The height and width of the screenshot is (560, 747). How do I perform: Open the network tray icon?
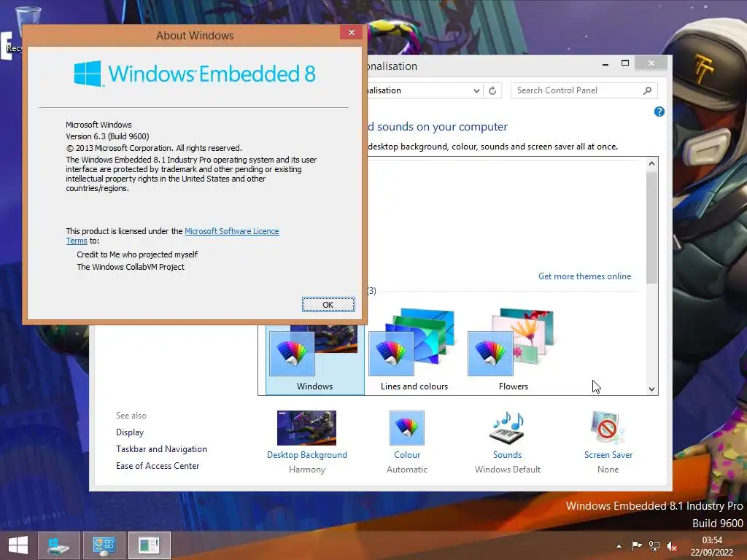click(x=654, y=545)
